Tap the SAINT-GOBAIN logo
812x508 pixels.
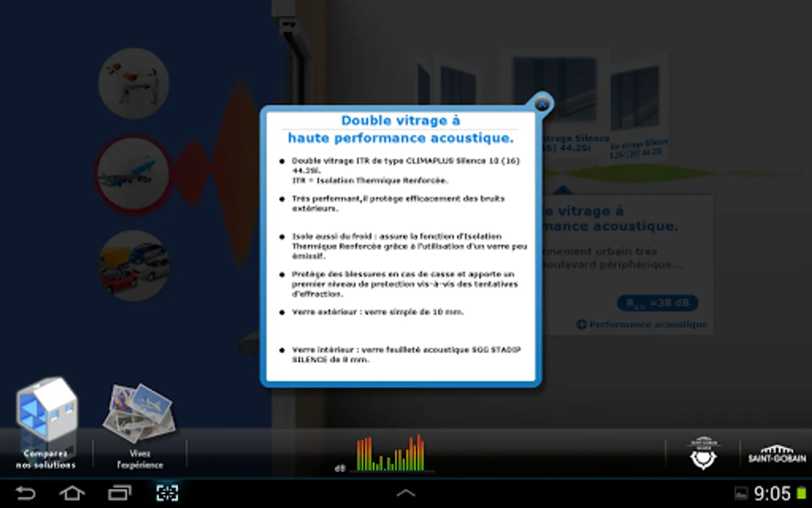coord(777,454)
